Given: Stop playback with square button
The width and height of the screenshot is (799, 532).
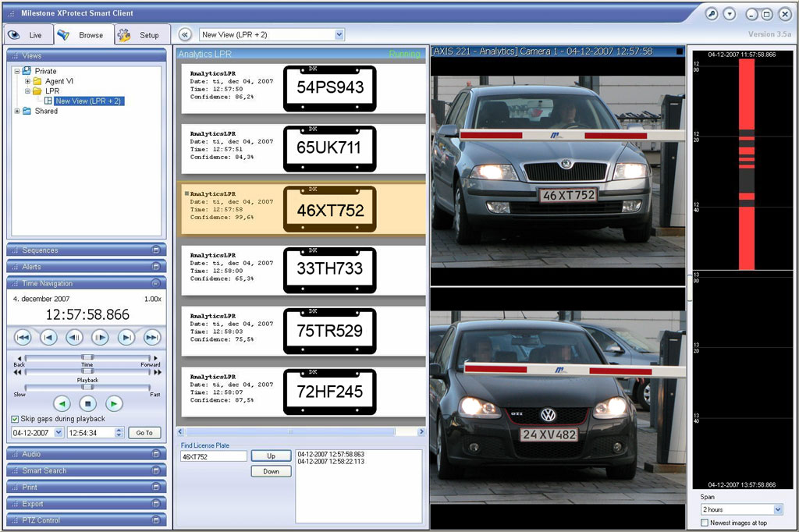Looking at the screenshot, I should [87, 404].
